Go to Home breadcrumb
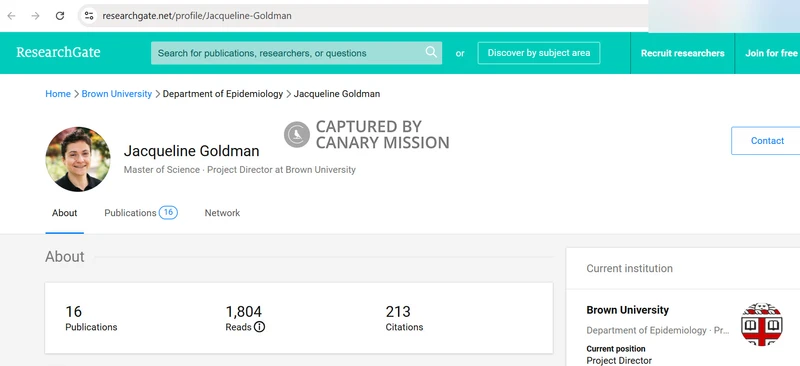This screenshot has width=800, height=366. pos(58,94)
